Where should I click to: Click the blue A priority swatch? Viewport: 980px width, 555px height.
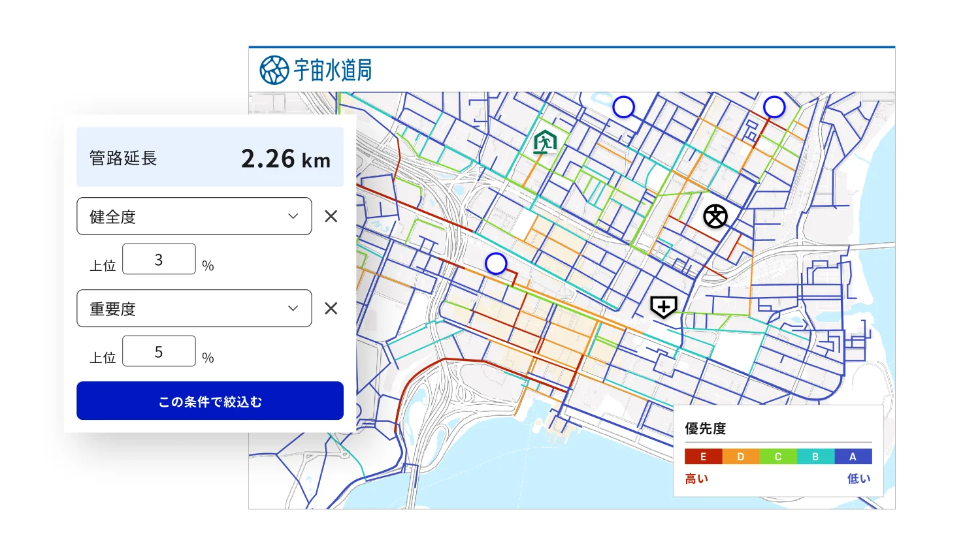(853, 456)
